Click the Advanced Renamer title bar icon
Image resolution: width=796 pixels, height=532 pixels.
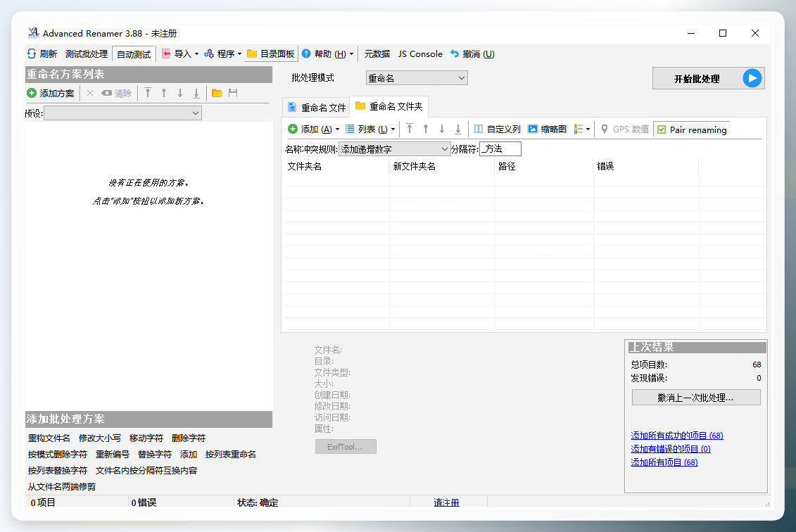point(34,33)
